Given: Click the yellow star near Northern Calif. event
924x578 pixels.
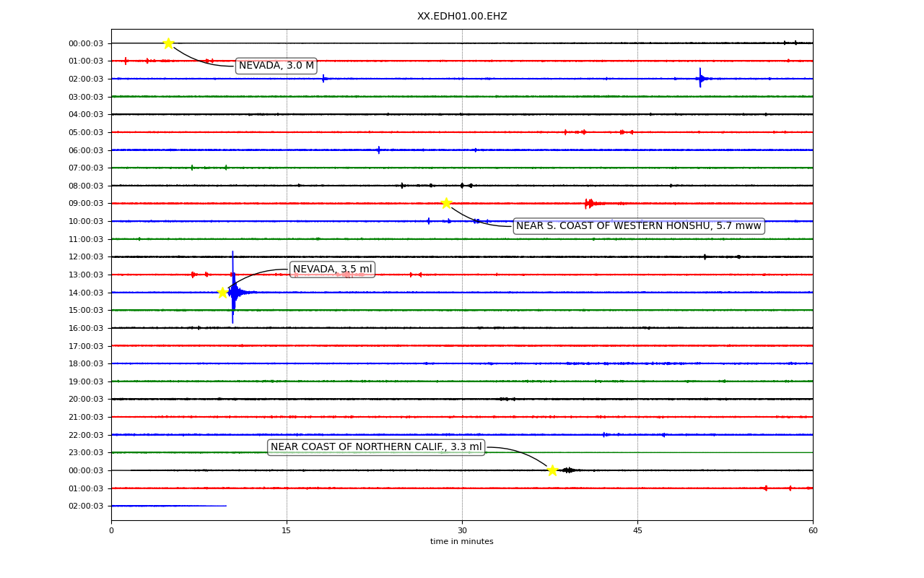Looking at the screenshot, I should (x=552, y=470).
